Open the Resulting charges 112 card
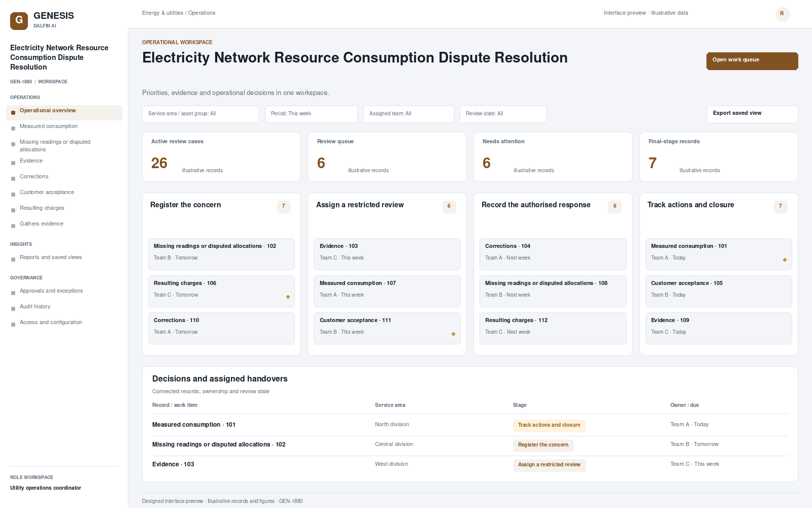Viewport: 812px width, 508px height. click(553, 328)
